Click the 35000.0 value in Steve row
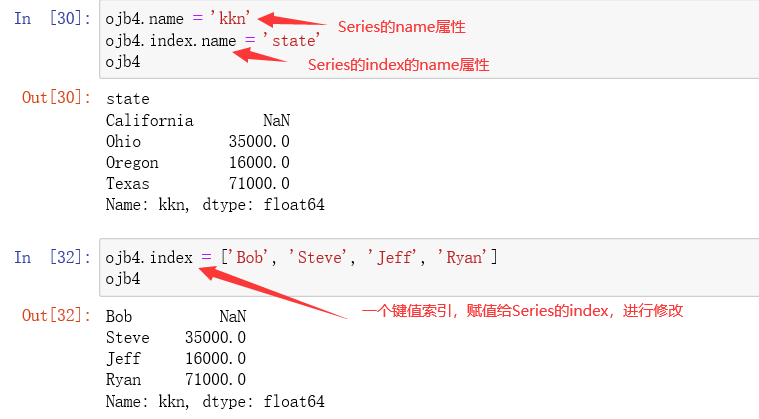Image resolution: width=759 pixels, height=419 pixels. coord(215,337)
